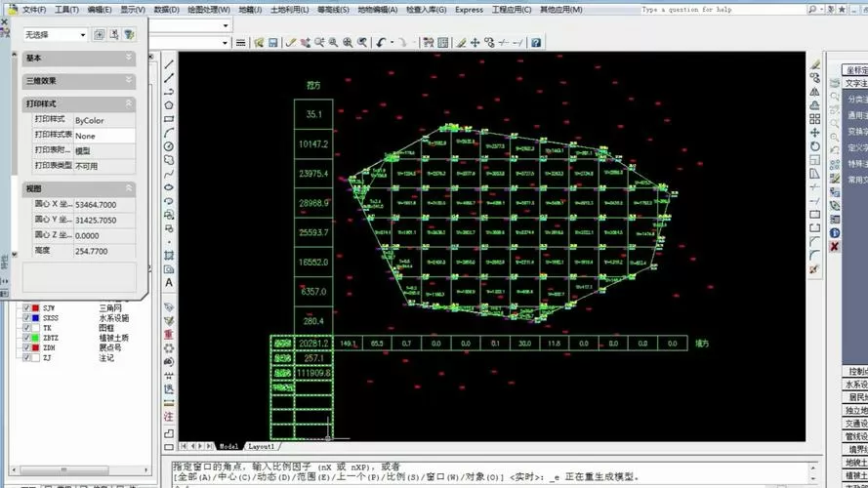Click the red SJW layer color swatch
The height and width of the screenshot is (488, 868).
point(36,308)
